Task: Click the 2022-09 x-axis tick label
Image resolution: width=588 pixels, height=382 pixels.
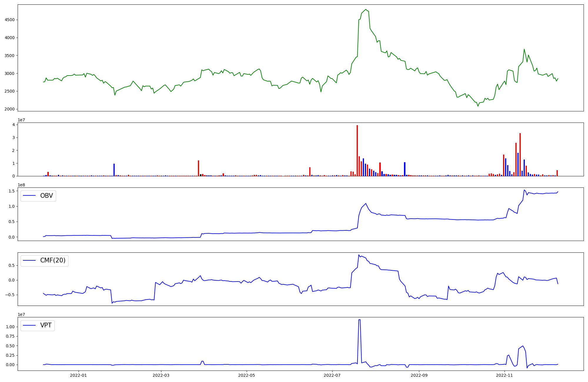Action: pos(419,375)
